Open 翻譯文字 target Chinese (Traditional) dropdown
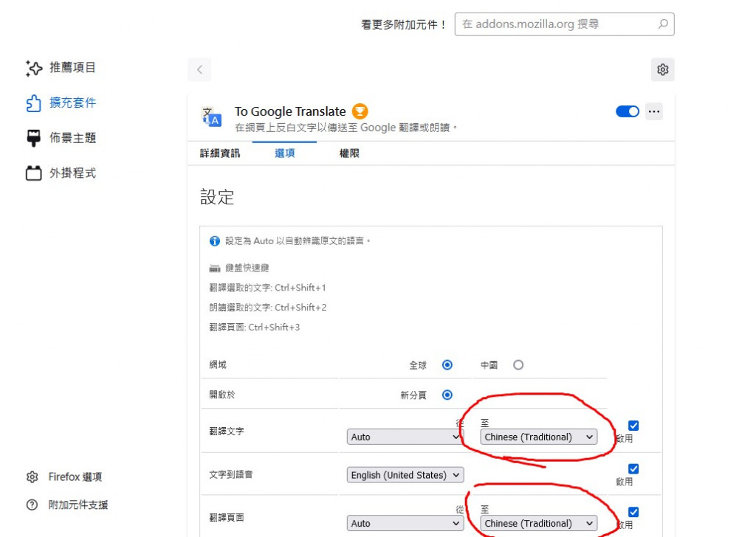The height and width of the screenshot is (537, 756). click(x=538, y=437)
